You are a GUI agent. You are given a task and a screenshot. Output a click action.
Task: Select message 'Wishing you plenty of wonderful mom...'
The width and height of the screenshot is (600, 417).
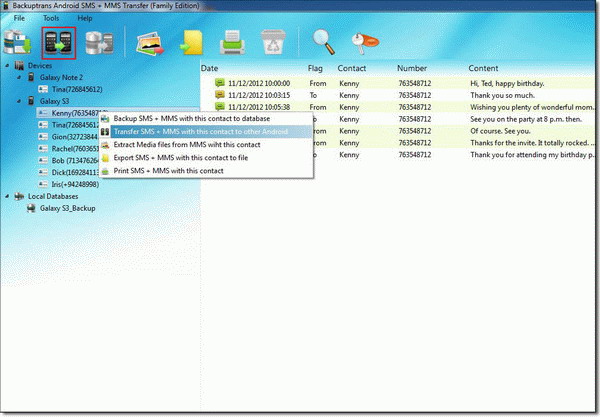(532, 107)
